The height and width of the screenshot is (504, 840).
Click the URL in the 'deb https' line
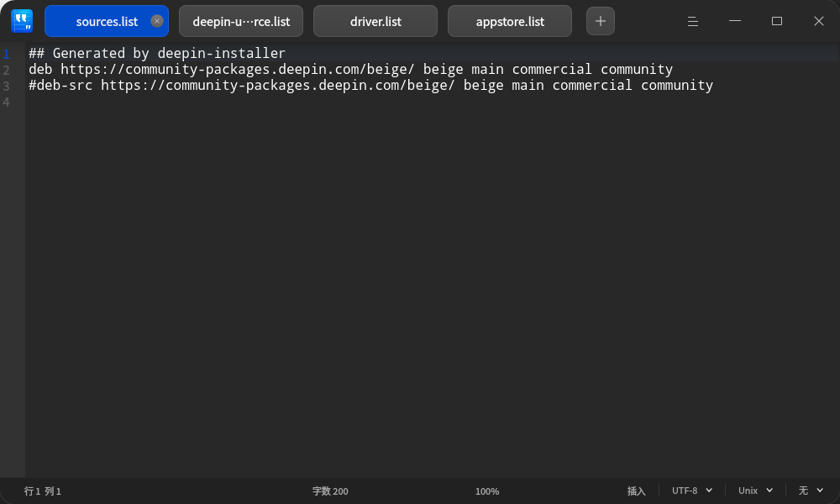click(x=238, y=70)
